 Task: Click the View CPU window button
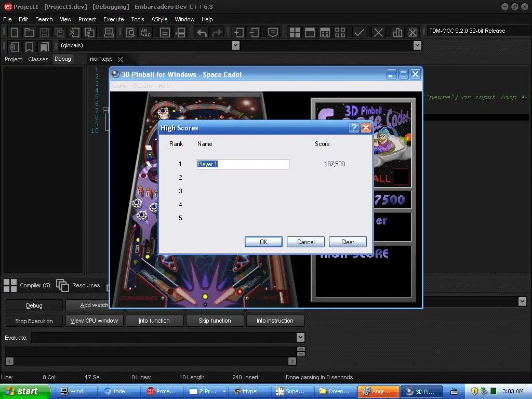[95, 321]
